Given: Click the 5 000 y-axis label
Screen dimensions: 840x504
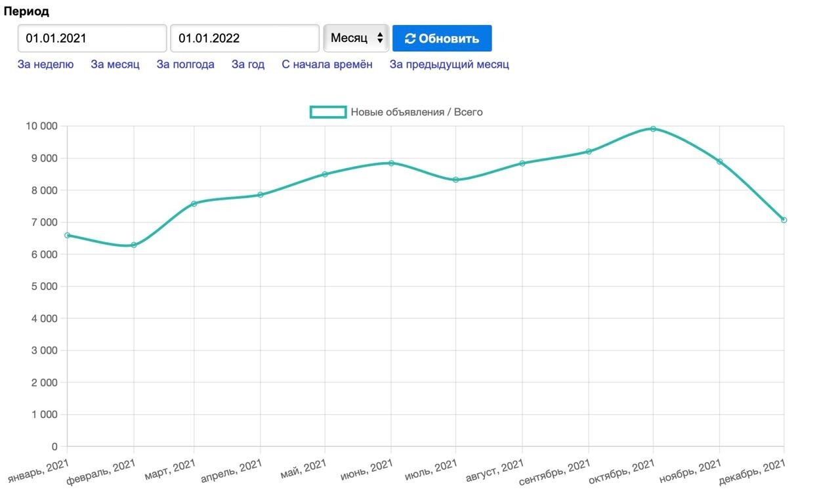Looking at the screenshot, I should (x=43, y=286).
